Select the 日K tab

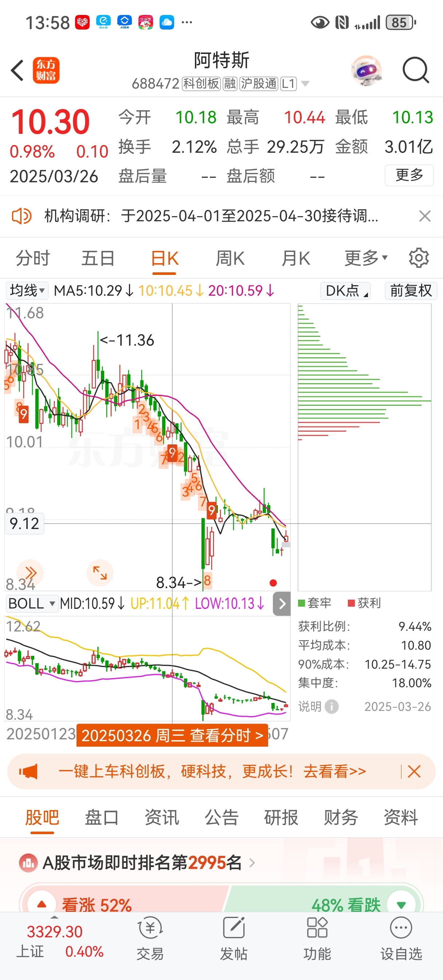click(165, 258)
